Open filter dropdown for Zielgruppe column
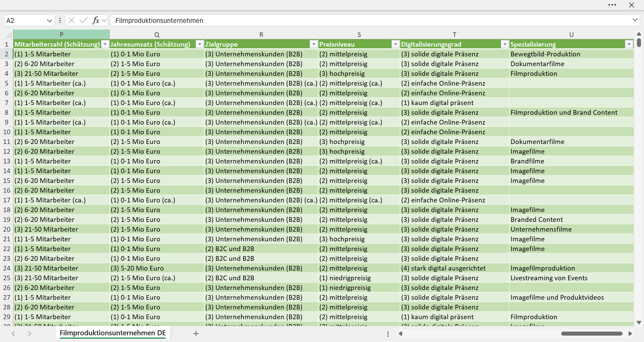The height and width of the screenshot is (342, 644). (313, 44)
